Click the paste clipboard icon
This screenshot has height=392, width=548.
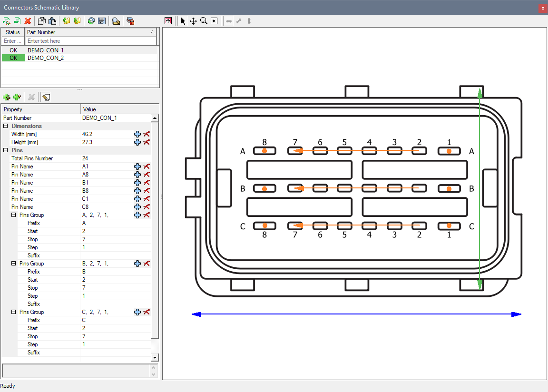(x=52, y=21)
